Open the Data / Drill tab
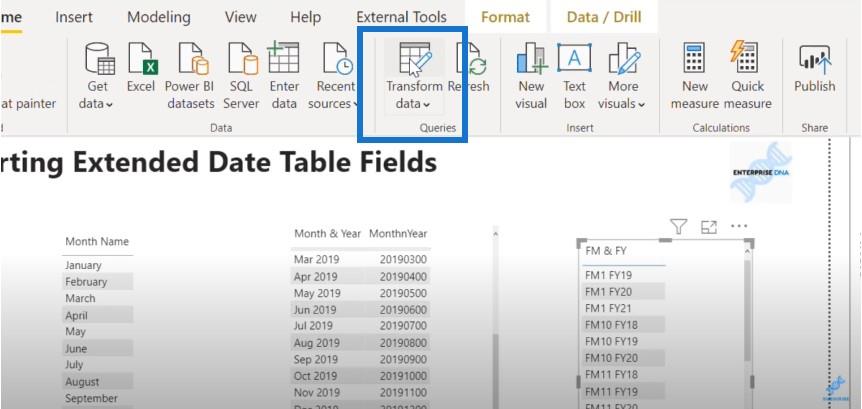The height and width of the screenshot is (409, 862). tap(604, 17)
